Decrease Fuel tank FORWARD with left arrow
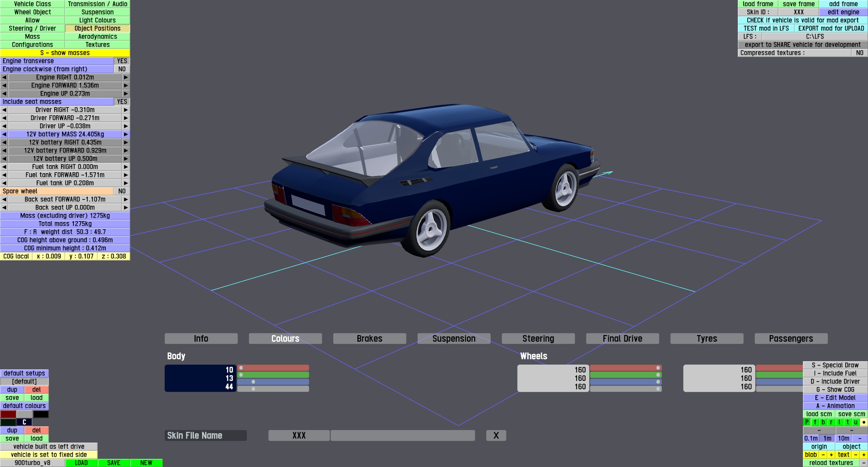868x467 pixels. click(4, 175)
